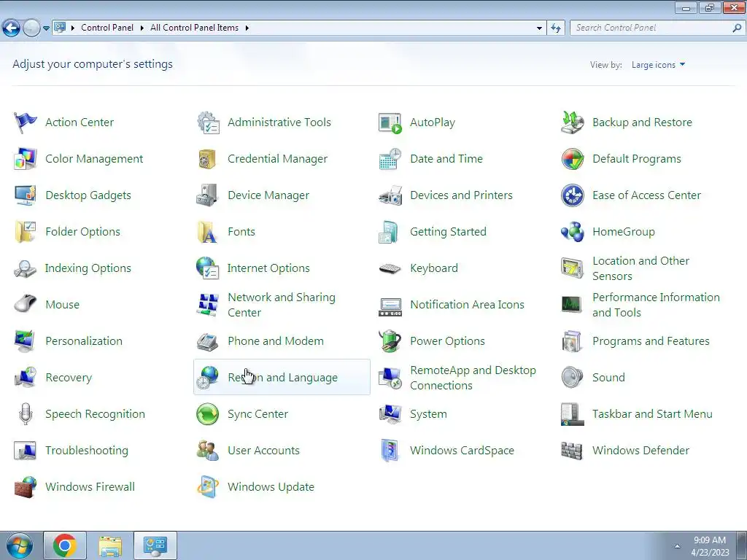Open the User Accounts link
Screen dimensions: 747x560
point(263,451)
